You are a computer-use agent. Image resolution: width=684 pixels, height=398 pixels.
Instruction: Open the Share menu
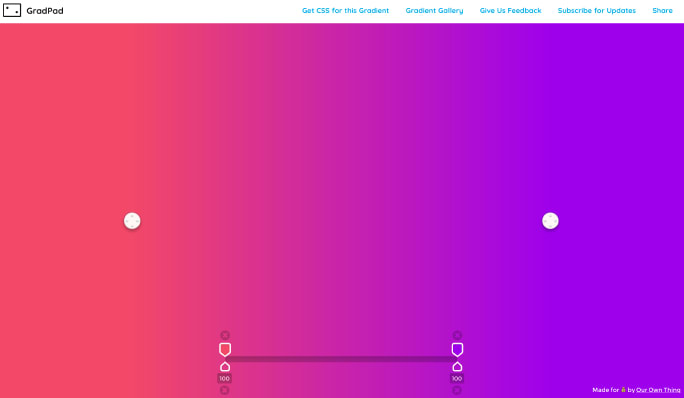point(662,10)
